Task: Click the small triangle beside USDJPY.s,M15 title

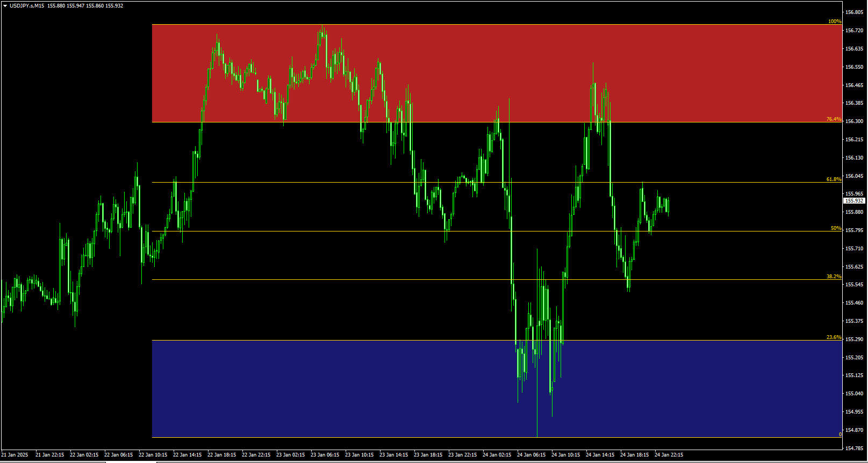Action: click(x=5, y=5)
